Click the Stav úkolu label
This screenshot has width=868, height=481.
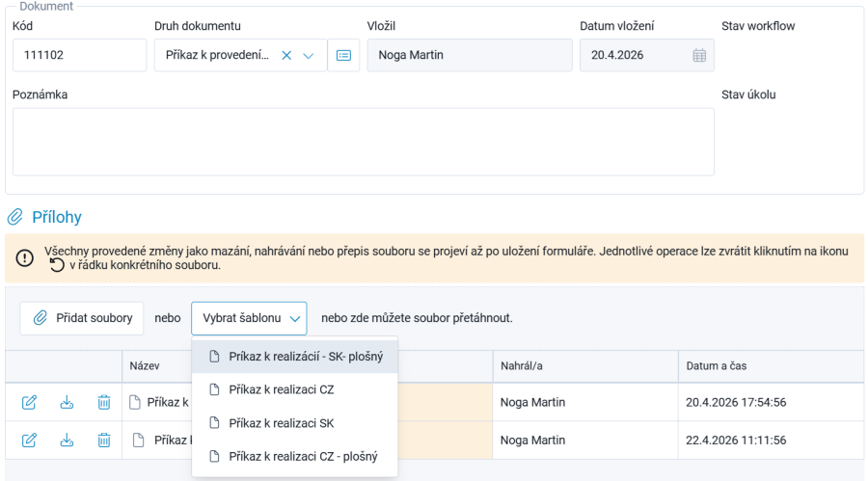748,94
